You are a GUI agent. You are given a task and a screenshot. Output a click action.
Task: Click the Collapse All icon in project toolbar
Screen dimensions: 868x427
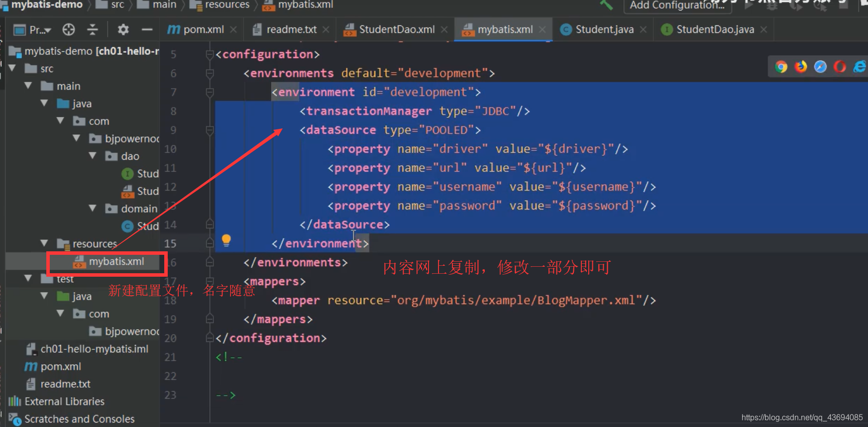click(93, 30)
